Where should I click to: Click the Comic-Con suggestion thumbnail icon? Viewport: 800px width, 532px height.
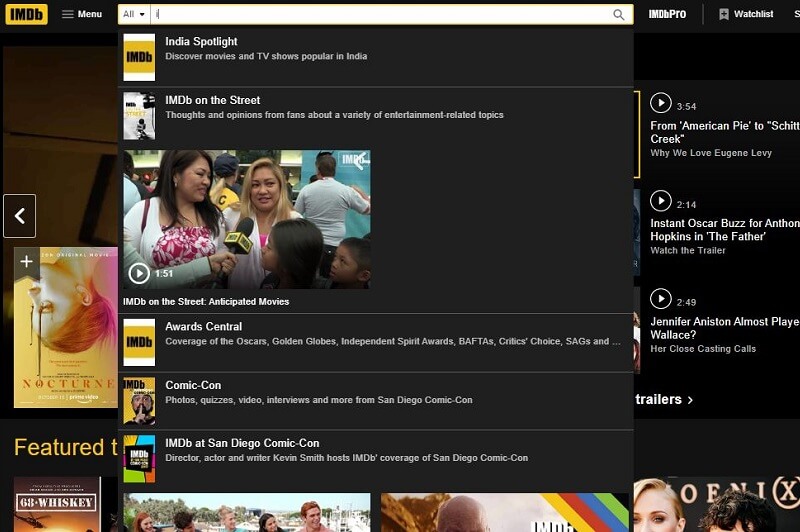click(139, 400)
